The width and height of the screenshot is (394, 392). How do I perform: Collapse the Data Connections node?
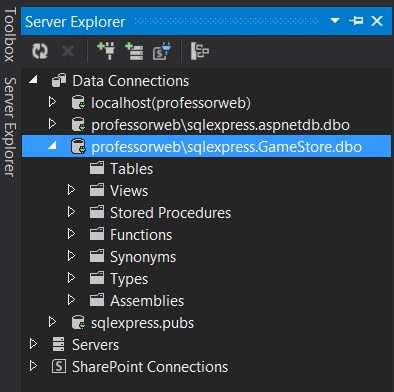coord(33,79)
